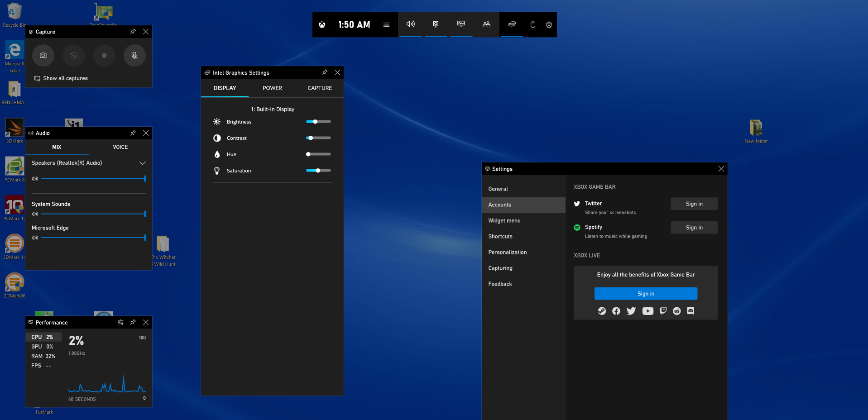
Task: Toggle the microphone while recording
Action: coord(134,55)
